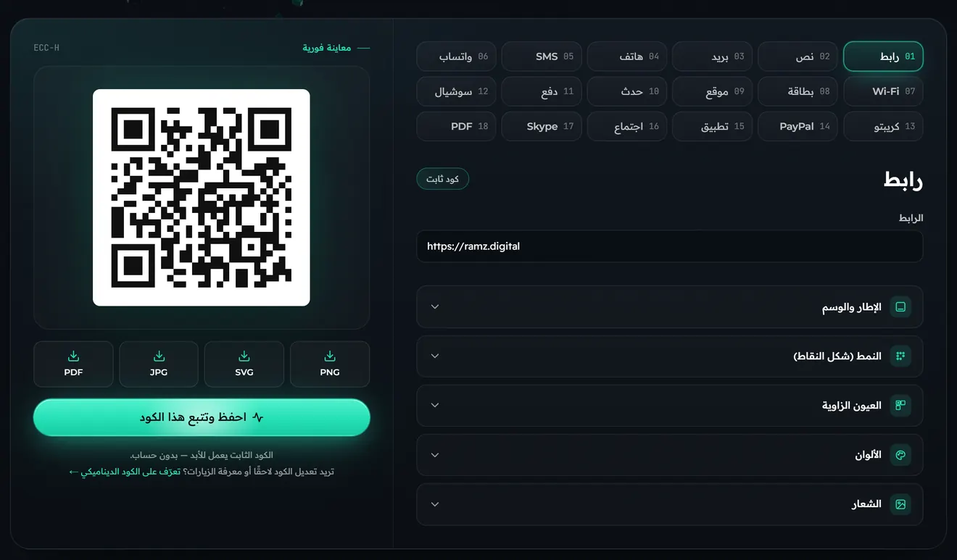Expand the النمط (شكل النقاط) section chevron

435,356
